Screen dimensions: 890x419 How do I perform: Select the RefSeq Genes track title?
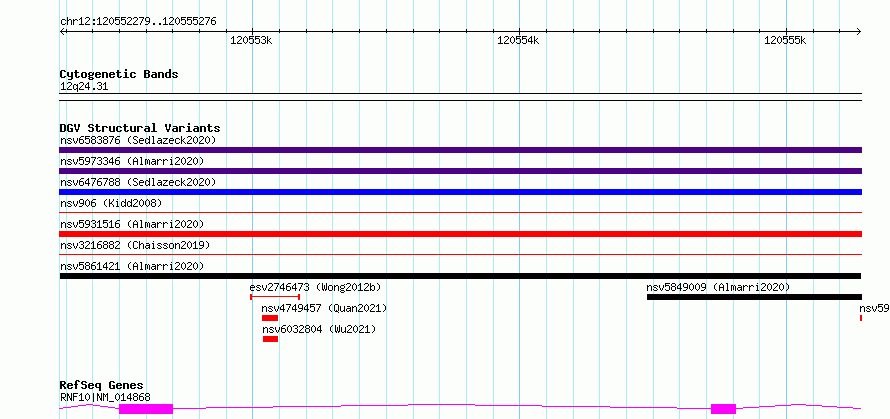click(x=101, y=386)
